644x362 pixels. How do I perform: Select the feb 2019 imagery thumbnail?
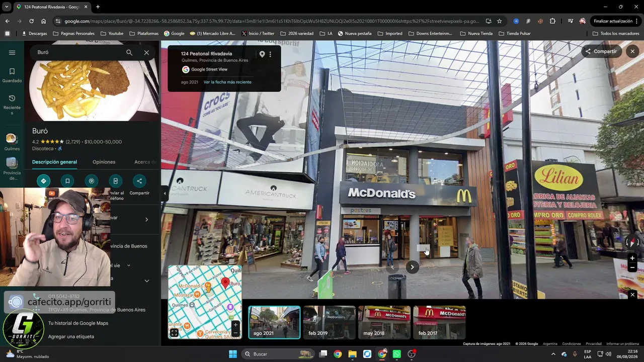[x=329, y=322]
